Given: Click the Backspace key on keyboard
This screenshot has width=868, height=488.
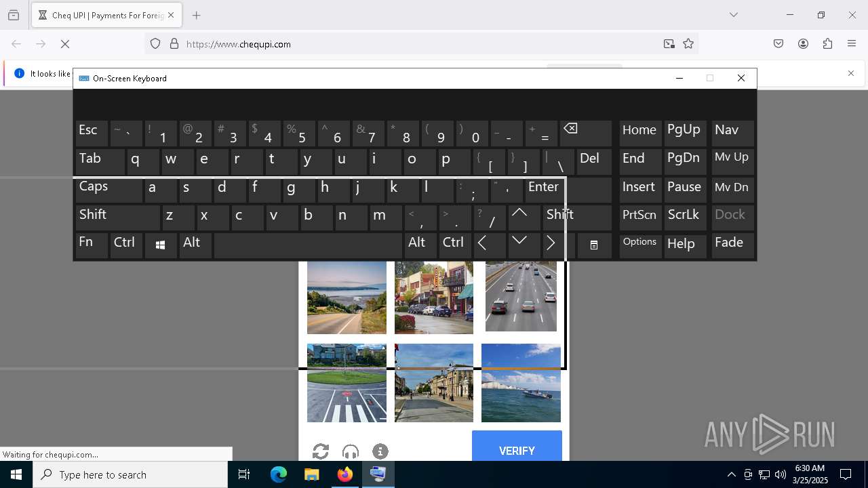Looking at the screenshot, I should click(x=586, y=134).
